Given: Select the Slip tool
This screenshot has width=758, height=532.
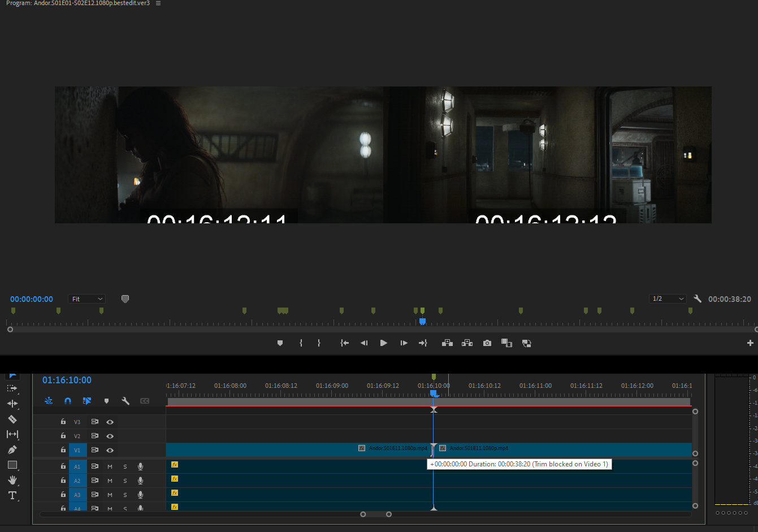Looking at the screenshot, I should coord(12,434).
